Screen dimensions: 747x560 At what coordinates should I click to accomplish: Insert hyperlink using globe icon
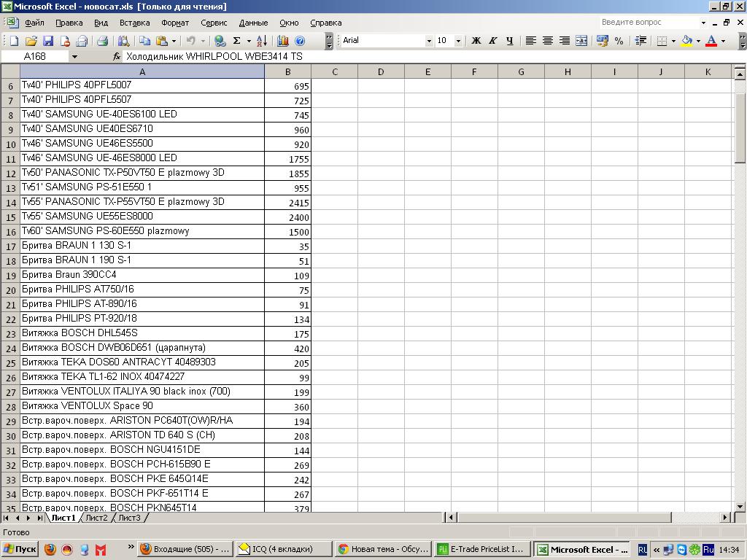(x=220, y=41)
